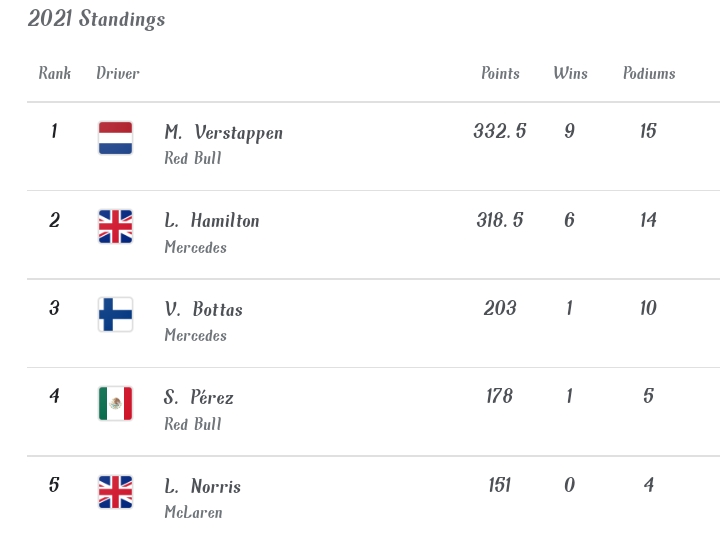The width and height of the screenshot is (720, 553).
Task: Click the Finland flag beside Bottas
Action: coord(115,315)
